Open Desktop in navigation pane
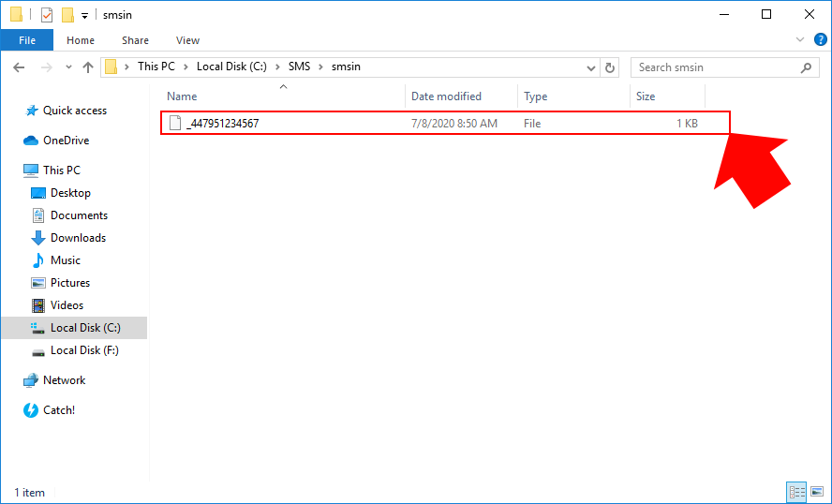This screenshot has height=504, width=832. (70, 193)
